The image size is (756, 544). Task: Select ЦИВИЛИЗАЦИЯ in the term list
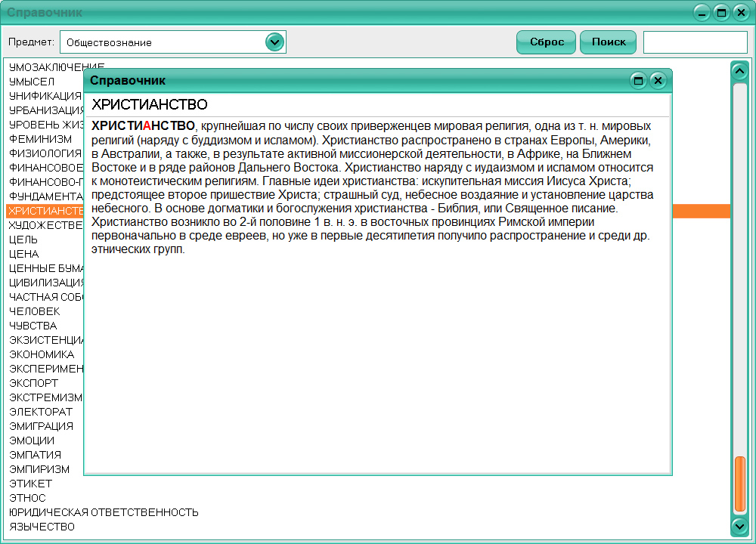46,283
